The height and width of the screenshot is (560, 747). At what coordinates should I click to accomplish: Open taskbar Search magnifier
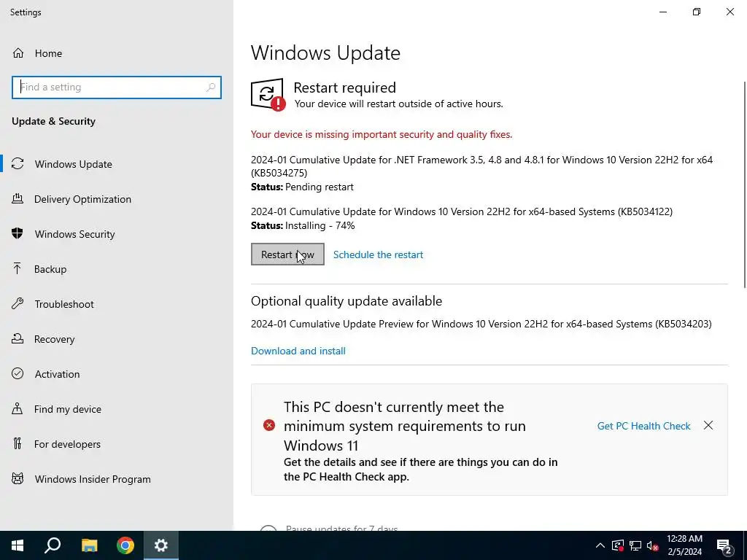pyautogui.click(x=53, y=545)
